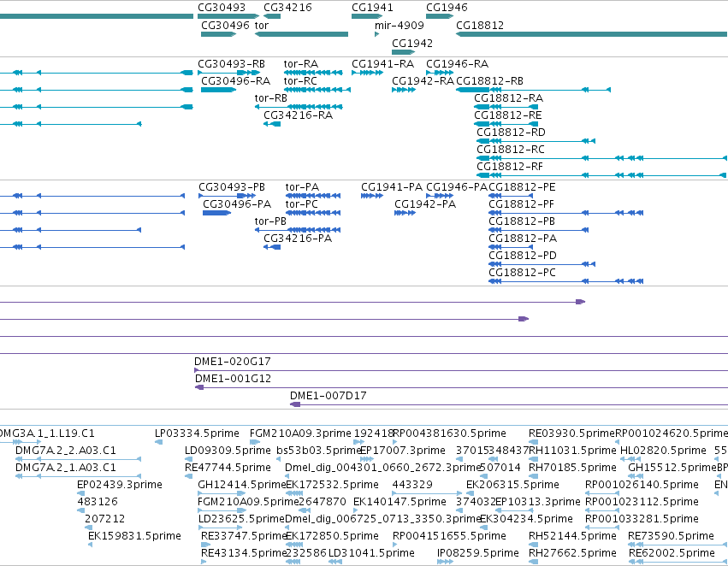Click the CG18812 gene label
This screenshot has width=728, height=566.
point(480,25)
